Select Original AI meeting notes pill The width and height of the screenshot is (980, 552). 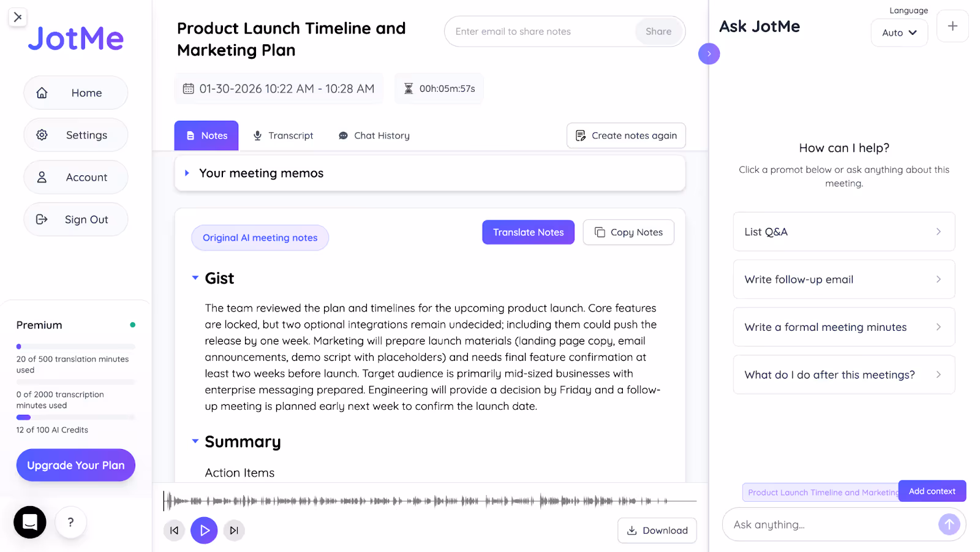(260, 238)
